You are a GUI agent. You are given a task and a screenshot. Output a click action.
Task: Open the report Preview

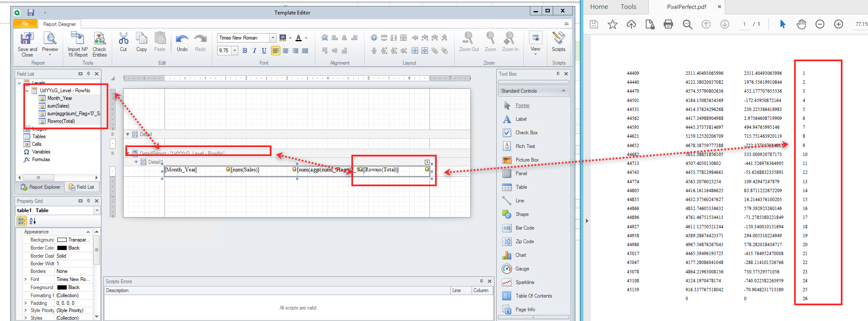point(50,44)
